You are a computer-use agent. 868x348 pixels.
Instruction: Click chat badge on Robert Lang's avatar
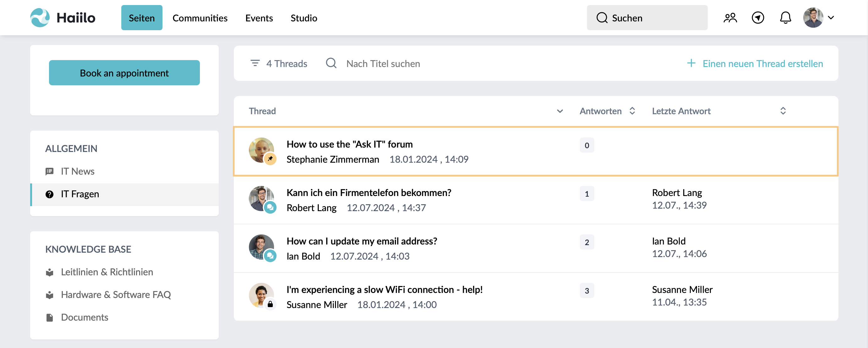pos(270,207)
